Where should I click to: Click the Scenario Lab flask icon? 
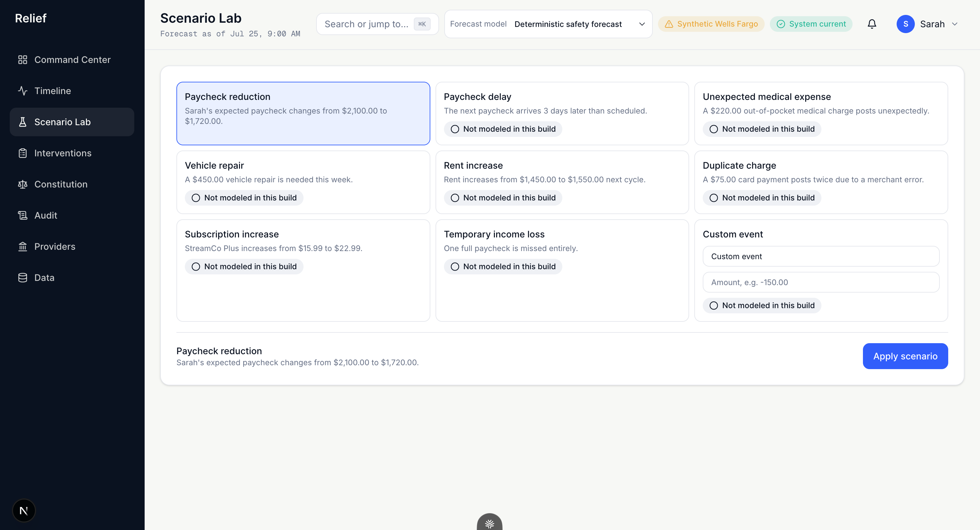click(22, 122)
